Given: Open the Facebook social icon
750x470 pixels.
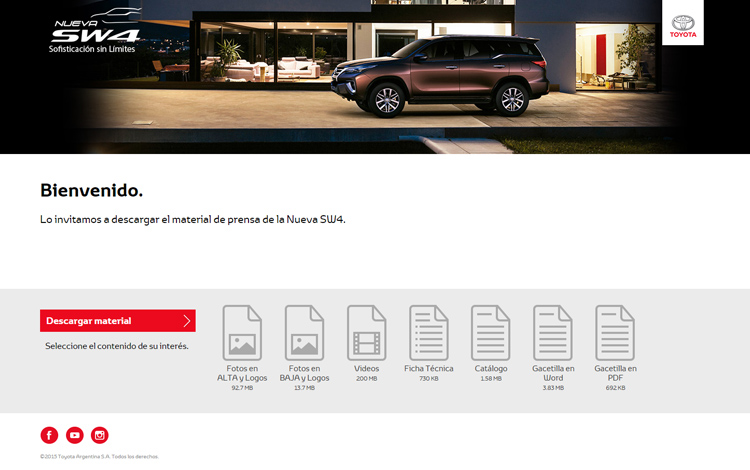Looking at the screenshot, I should click(x=49, y=435).
